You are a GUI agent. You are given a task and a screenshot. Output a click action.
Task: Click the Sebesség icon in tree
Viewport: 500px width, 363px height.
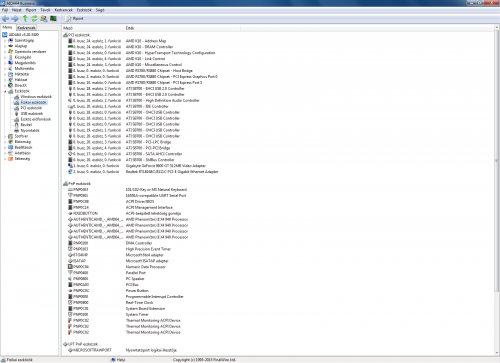tap(10, 159)
